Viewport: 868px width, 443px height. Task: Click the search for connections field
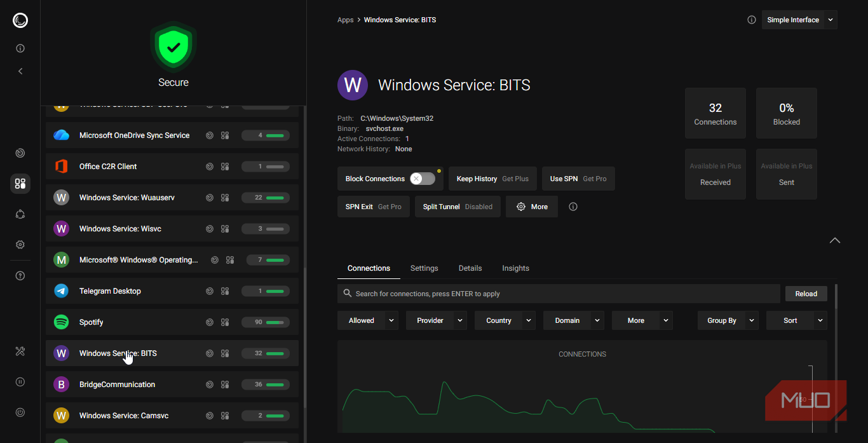coord(559,294)
